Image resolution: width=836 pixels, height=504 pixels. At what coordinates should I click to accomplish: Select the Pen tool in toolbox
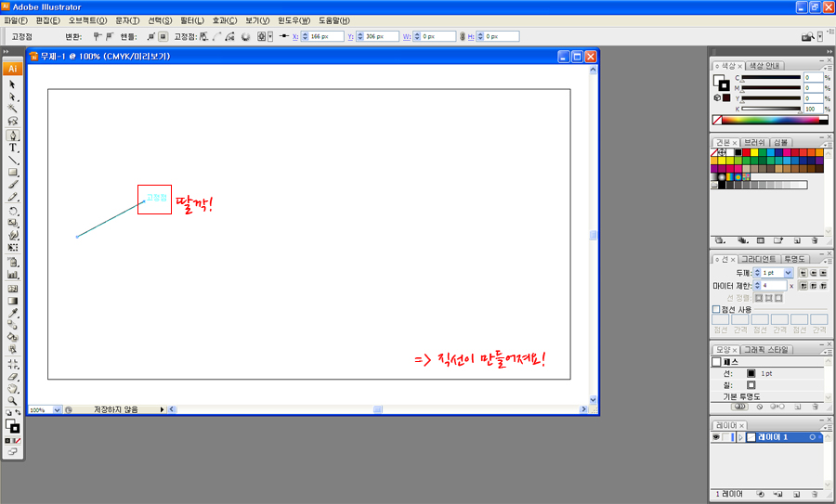click(x=13, y=136)
